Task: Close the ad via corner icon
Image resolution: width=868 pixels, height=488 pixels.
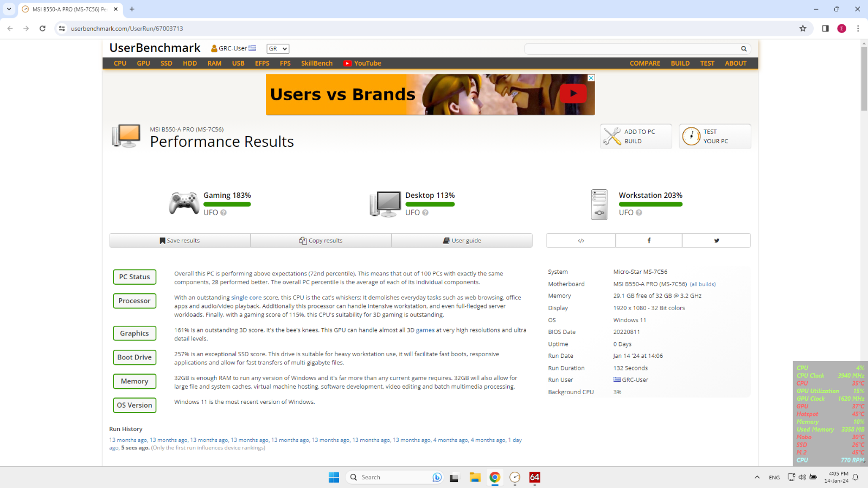Action: (x=591, y=78)
